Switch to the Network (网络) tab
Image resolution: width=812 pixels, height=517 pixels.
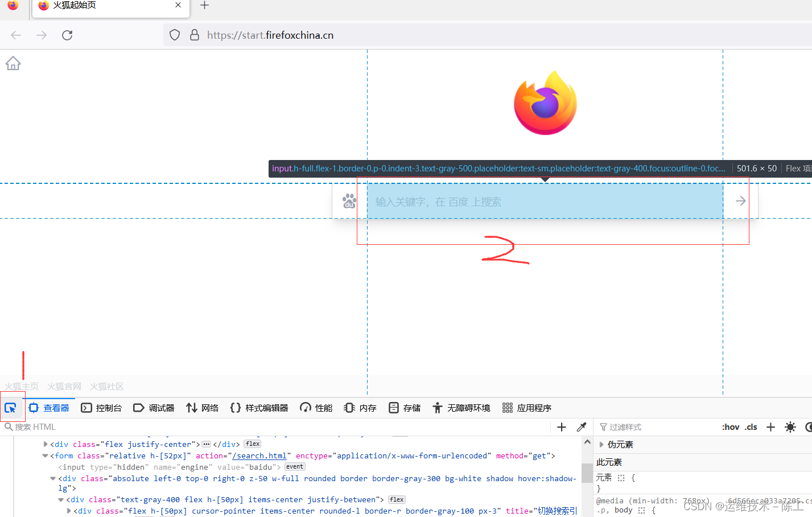[203, 408]
